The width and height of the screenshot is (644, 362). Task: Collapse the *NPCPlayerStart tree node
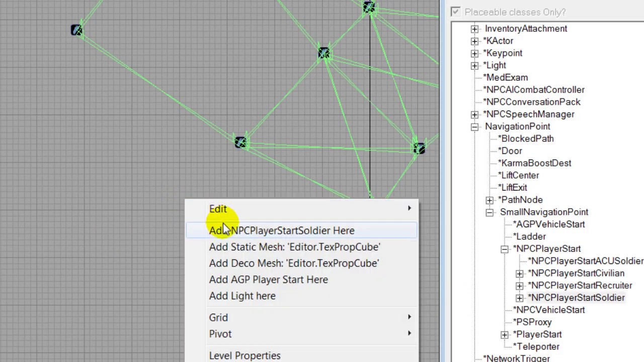coord(505,249)
